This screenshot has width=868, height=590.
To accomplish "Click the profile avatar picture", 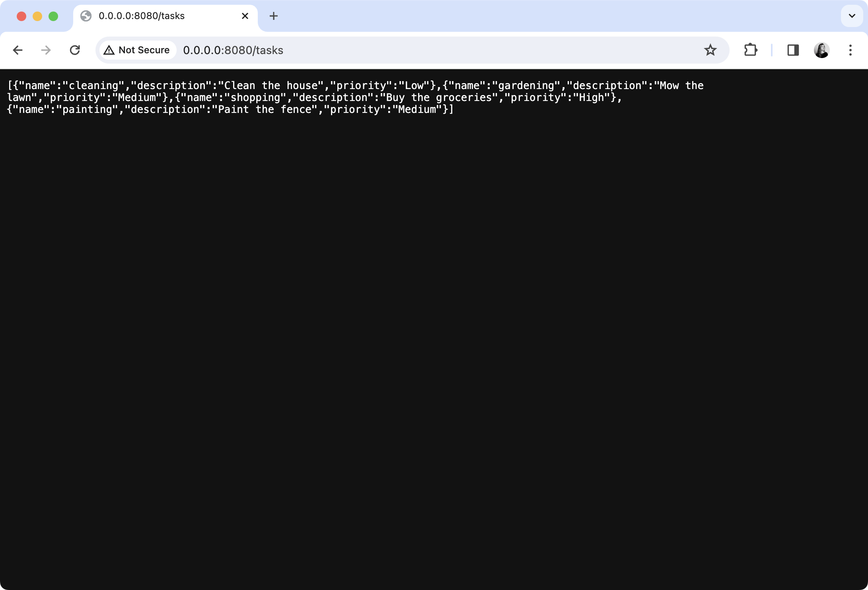I will pyautogui.click(x=820, y=50).
